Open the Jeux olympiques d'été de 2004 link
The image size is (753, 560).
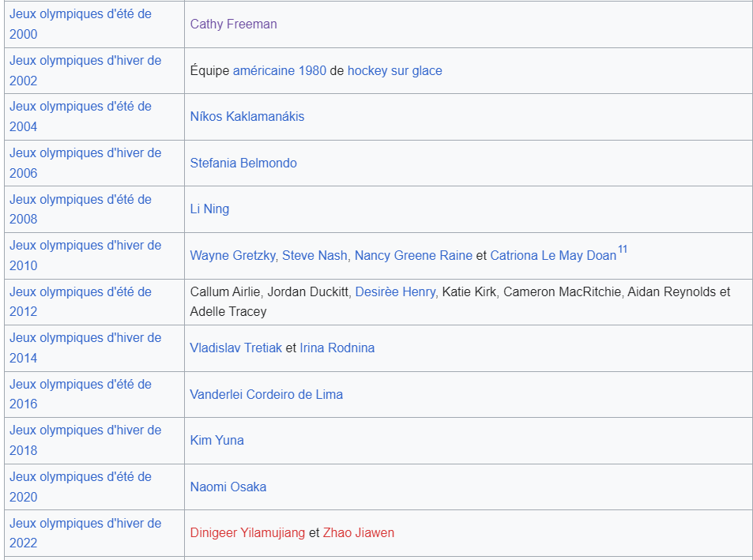coord(80,117)
